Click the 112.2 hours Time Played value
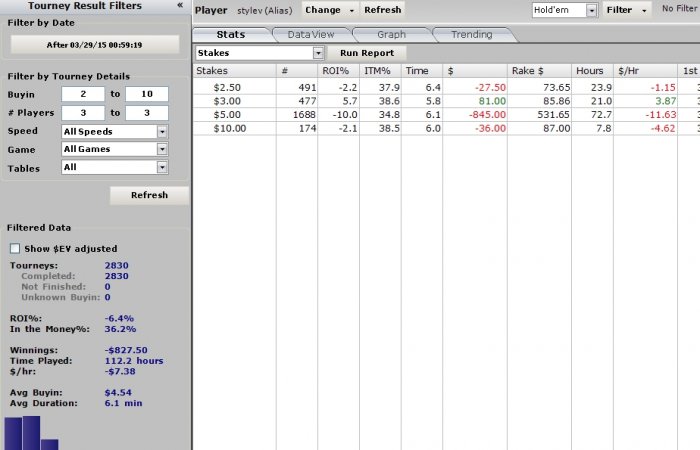 (x=134, y=361)
